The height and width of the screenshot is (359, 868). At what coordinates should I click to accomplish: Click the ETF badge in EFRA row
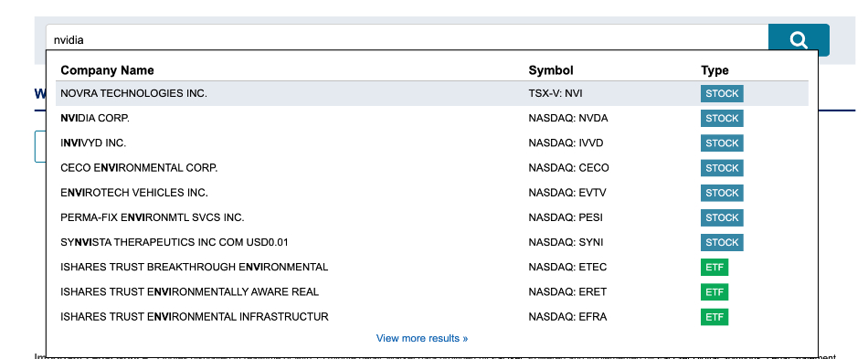(x=715, y=317)
